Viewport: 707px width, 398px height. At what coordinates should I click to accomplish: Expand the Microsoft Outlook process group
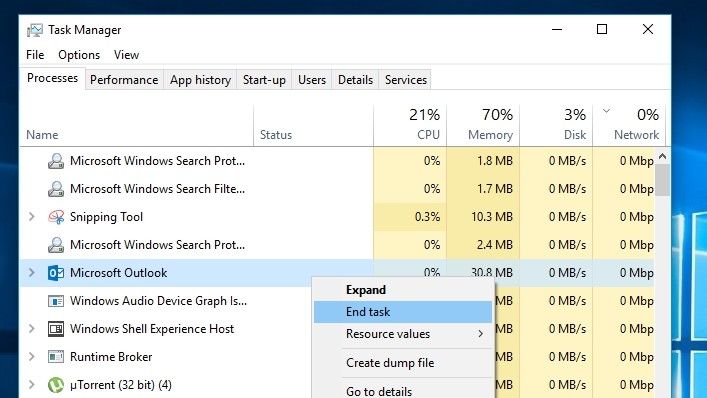(x=32, y=273)
